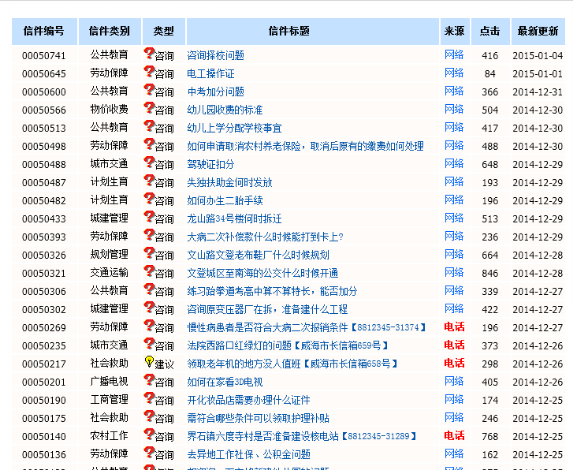The height and width of the screenshot is (470, 573).
Task: Click the 最新更新 column header
Action: coord(538,31)
